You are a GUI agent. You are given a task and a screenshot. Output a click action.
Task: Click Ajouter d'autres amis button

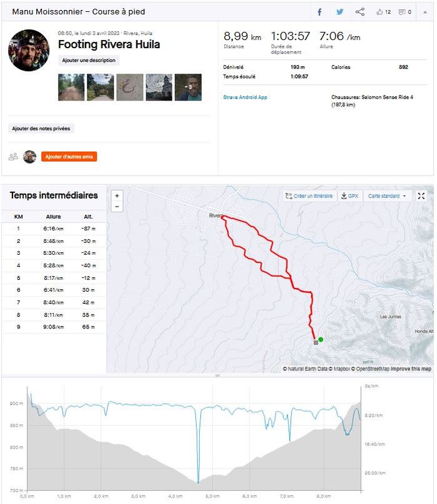(69, 157)
